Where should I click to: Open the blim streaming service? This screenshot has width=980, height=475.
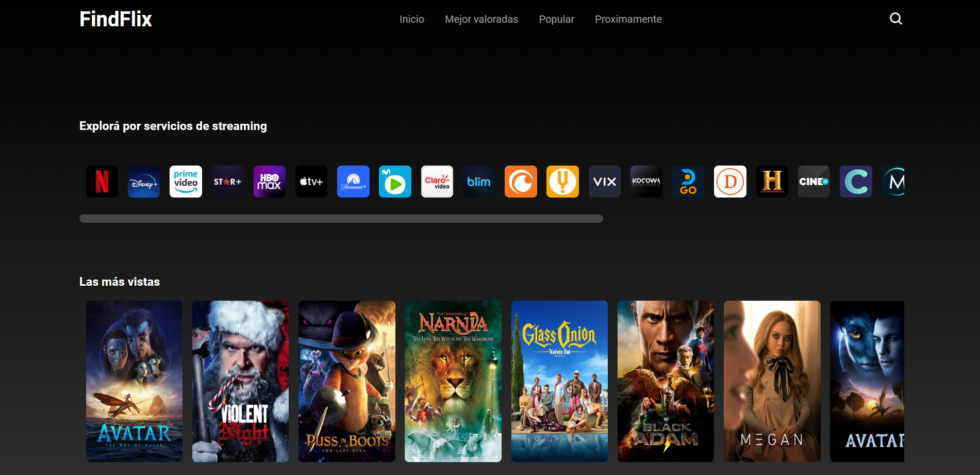click(479, 182)
